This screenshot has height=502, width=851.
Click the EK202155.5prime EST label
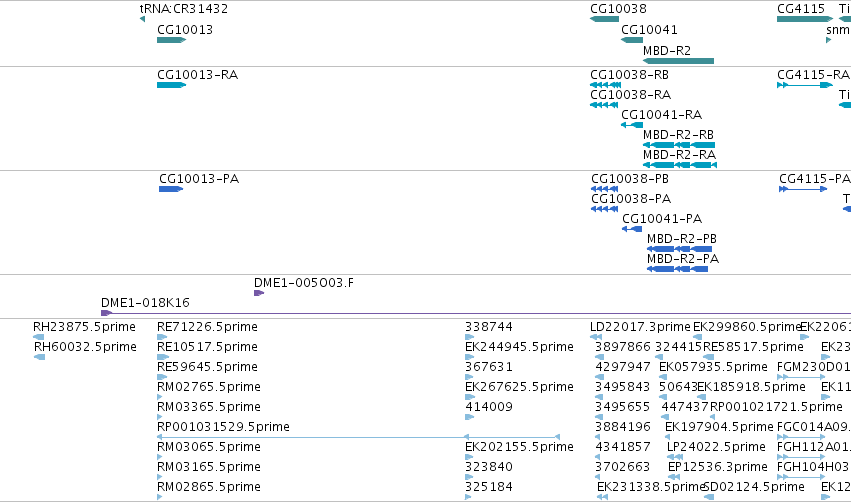(x=519, y=447)
